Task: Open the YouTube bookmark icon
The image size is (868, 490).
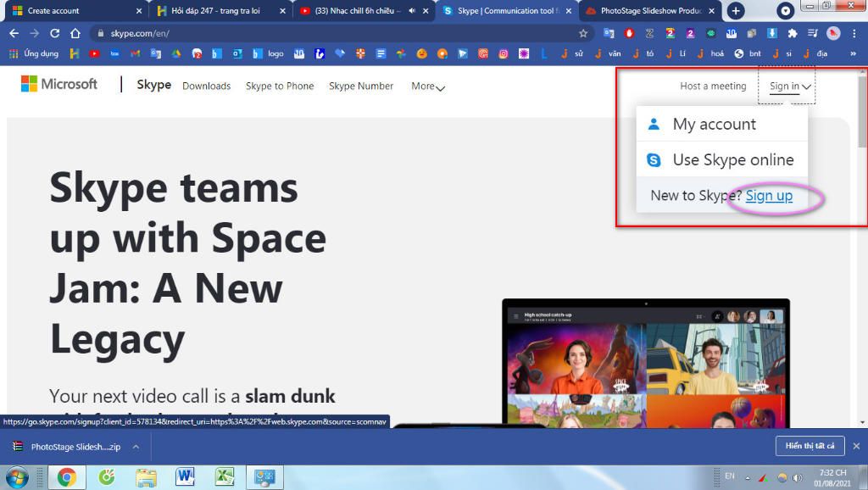Action: click(x=95, y=53)
